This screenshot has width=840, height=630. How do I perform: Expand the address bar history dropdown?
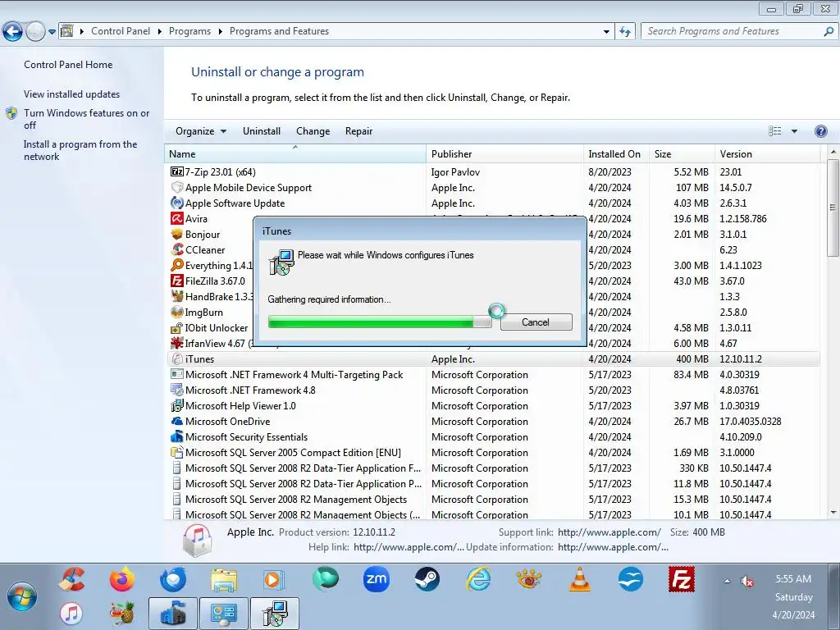pos(606,32)
